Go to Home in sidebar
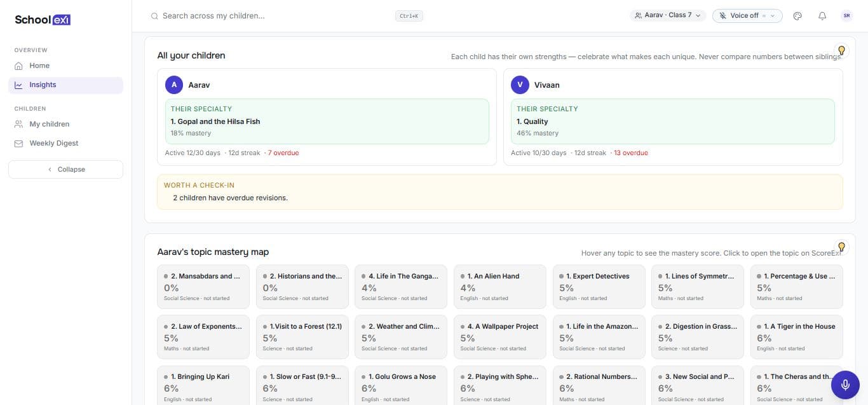Viewport: 868px width, 405px height. click(x=65, y=65)
